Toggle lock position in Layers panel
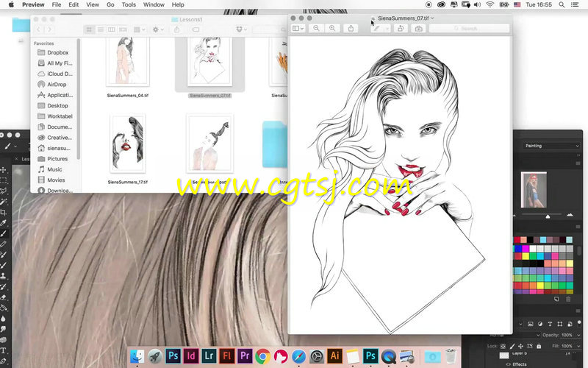 tap(520, 346)
